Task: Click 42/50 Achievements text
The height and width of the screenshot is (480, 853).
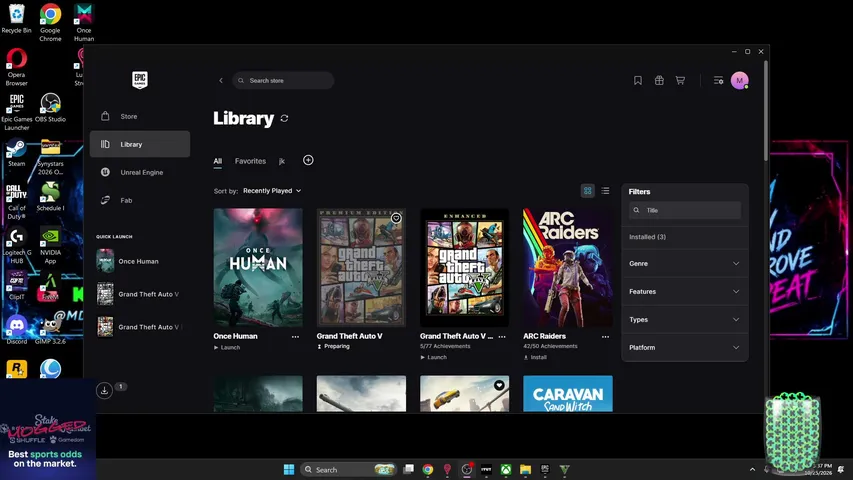Action: (551, 346)
